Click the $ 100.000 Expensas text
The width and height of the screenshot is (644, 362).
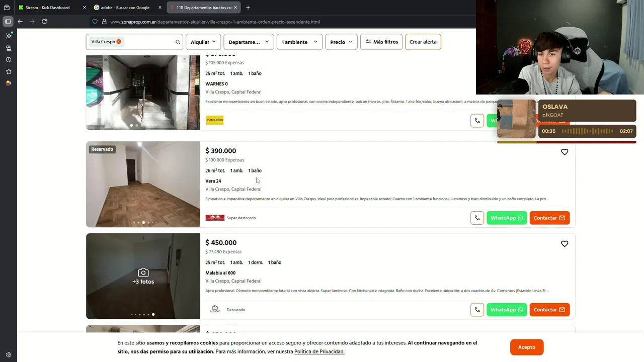tap(224, 160)
